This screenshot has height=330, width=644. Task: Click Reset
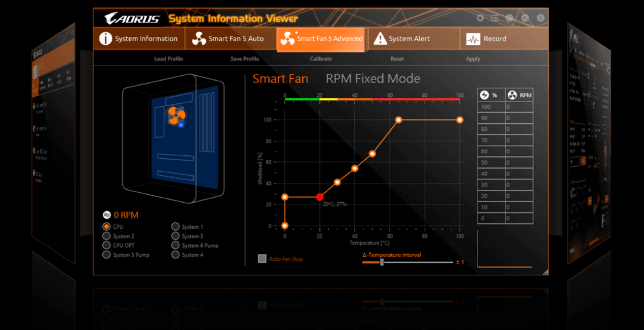point(397,59)
